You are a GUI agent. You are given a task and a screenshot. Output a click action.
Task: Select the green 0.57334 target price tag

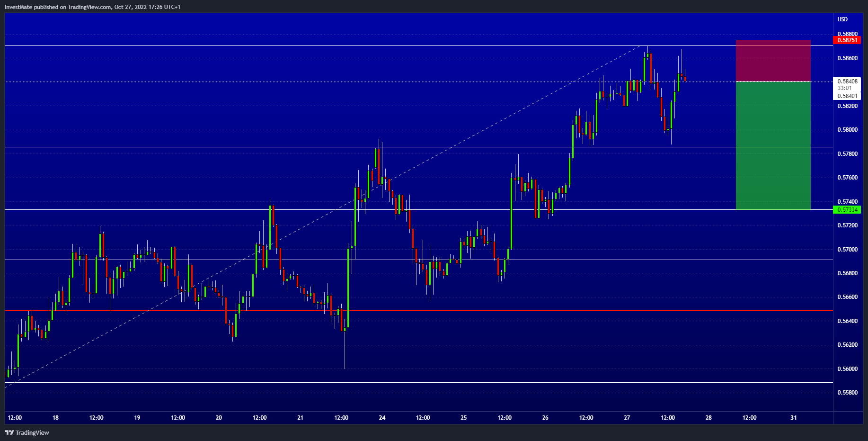click(847, 210)
